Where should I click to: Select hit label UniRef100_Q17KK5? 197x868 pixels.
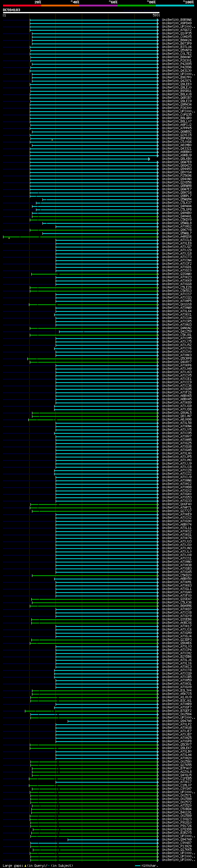(177, 850)
